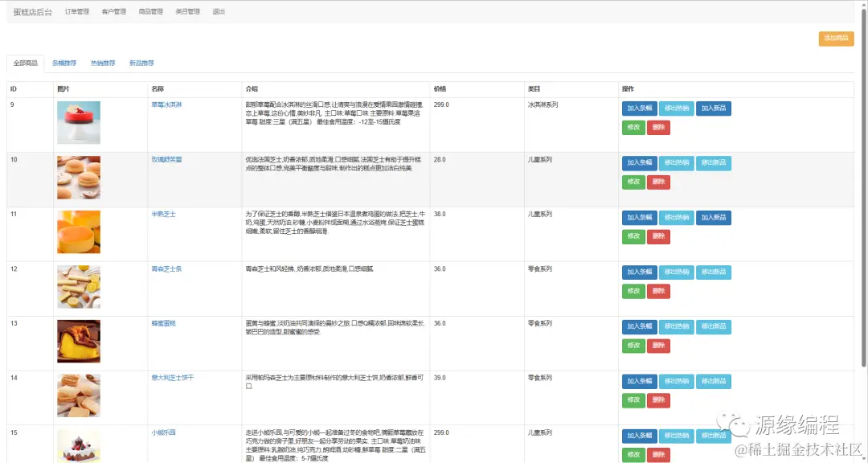The image size is (868, 463).
Task: Click 加入条幅 for 草莓冰淇淋
Action: click(x=639, y=108)
